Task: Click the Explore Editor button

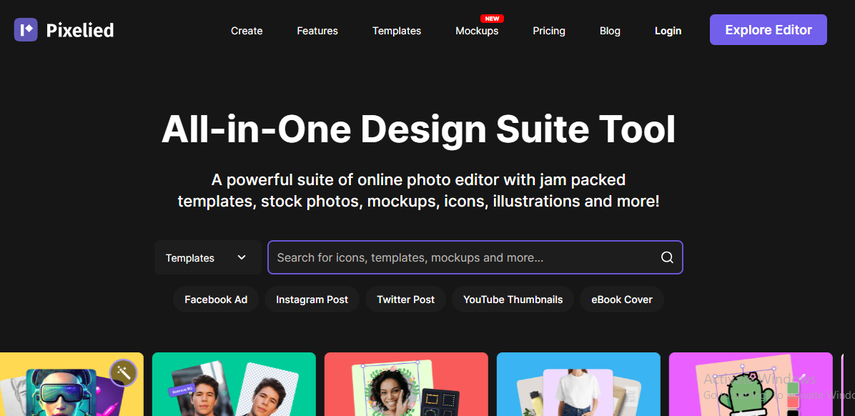Action: coord(768,30)
